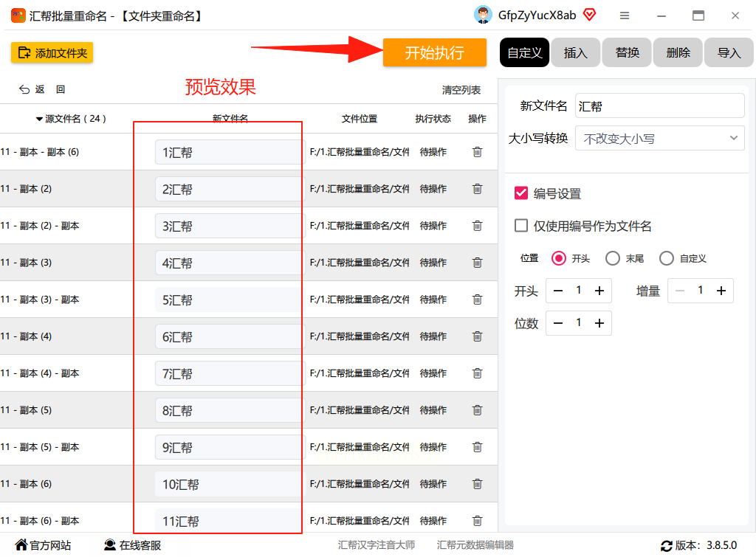This screenshot has height=557, width=756.
Task: Delete row 1汇帮 with its trash icon
Action: tap(477, 152)
